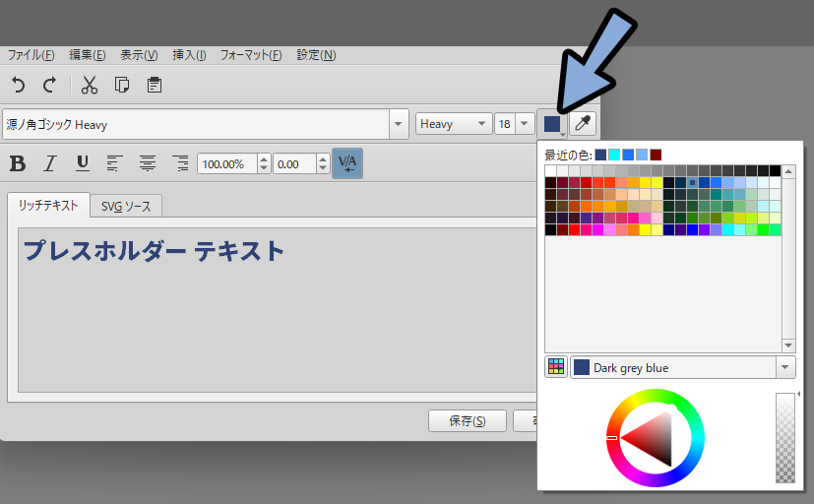Center-align the text

click(148, 163)
